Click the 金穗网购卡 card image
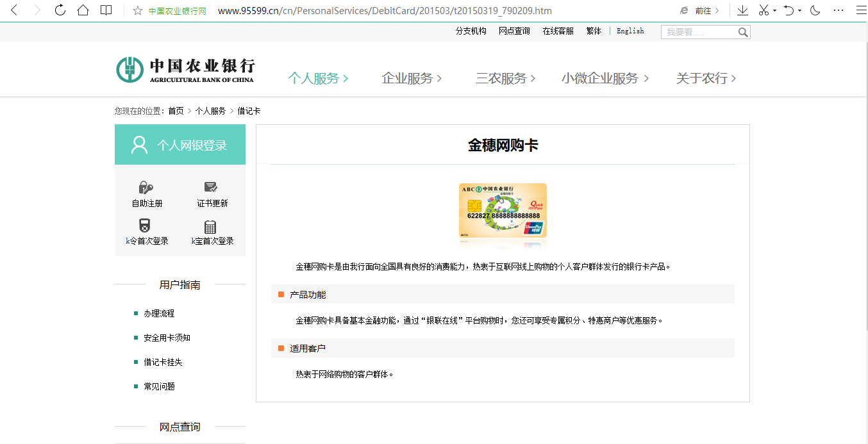868x444 pixels. click(x=503, y=211)
